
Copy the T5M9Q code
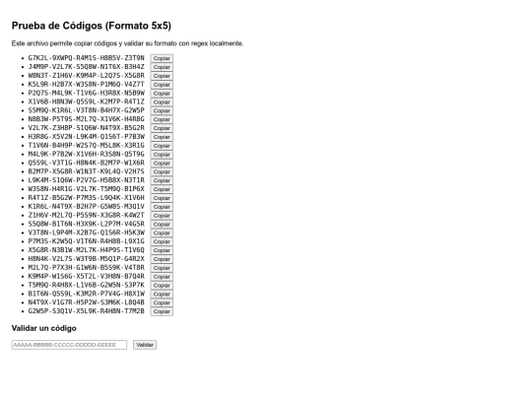coord(162,286)
